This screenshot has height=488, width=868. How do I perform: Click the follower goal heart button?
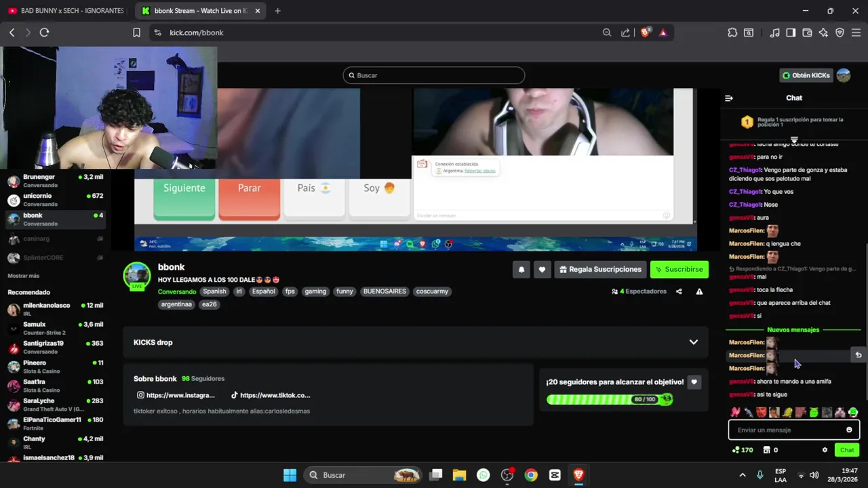tap(694, 382)
